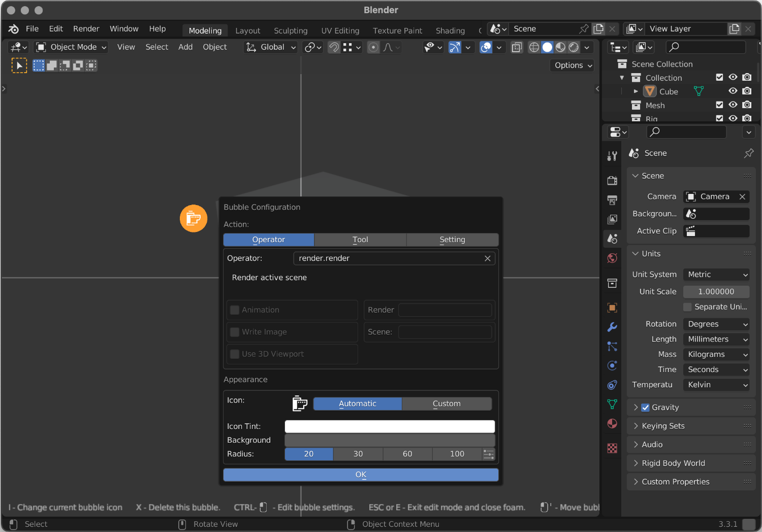Open the Mass Kilograms dropdown
The height and width of the screenshot is (532, 762).
click(x=716, y=354)
